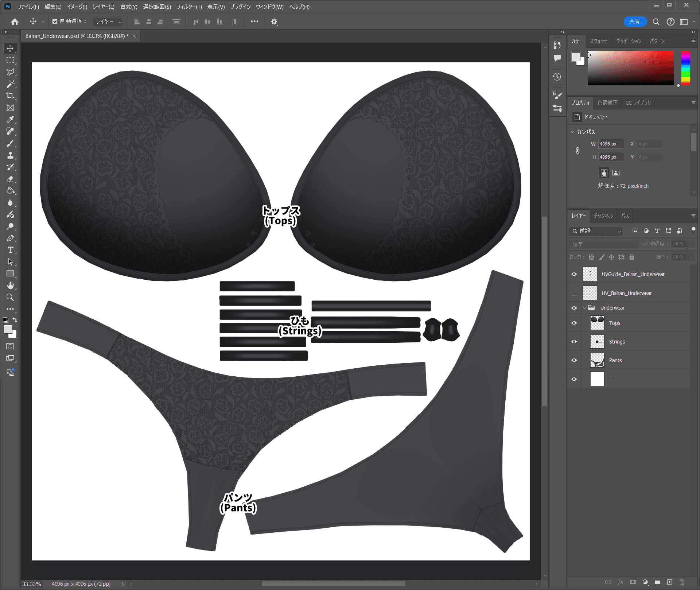Select the Pen tool
700x590 pixels.
coord(10,238)
